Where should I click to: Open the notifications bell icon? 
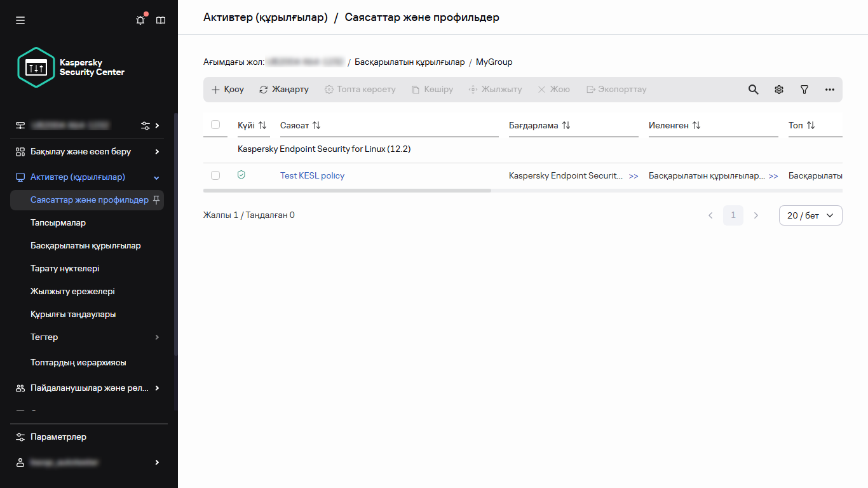140,20
